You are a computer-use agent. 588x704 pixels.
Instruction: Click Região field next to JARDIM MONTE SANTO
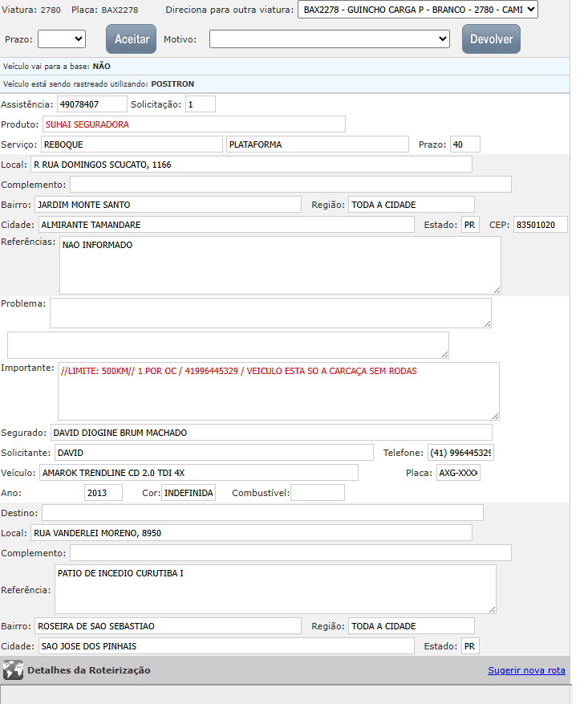[x=412, y=205]
